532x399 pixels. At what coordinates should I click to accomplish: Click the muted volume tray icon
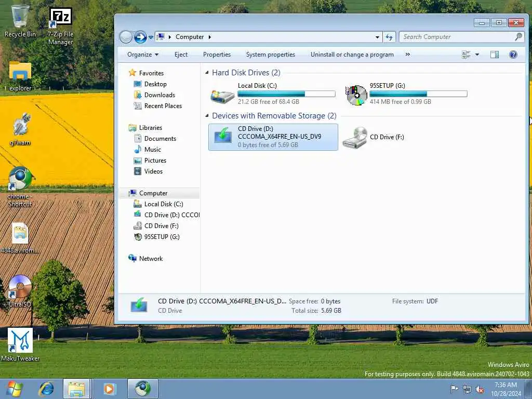[480, 389]
